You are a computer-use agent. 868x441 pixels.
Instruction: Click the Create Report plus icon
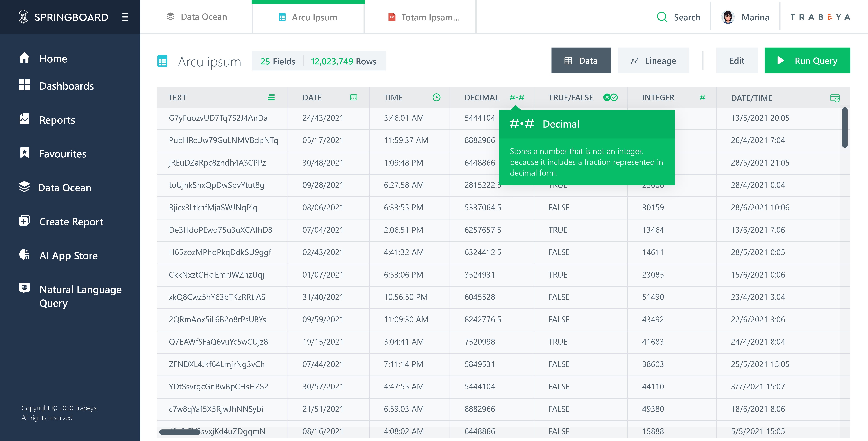[x=24, y=220]
